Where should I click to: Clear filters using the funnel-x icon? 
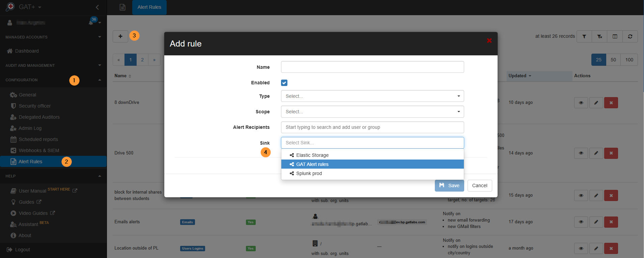(599, 36)
